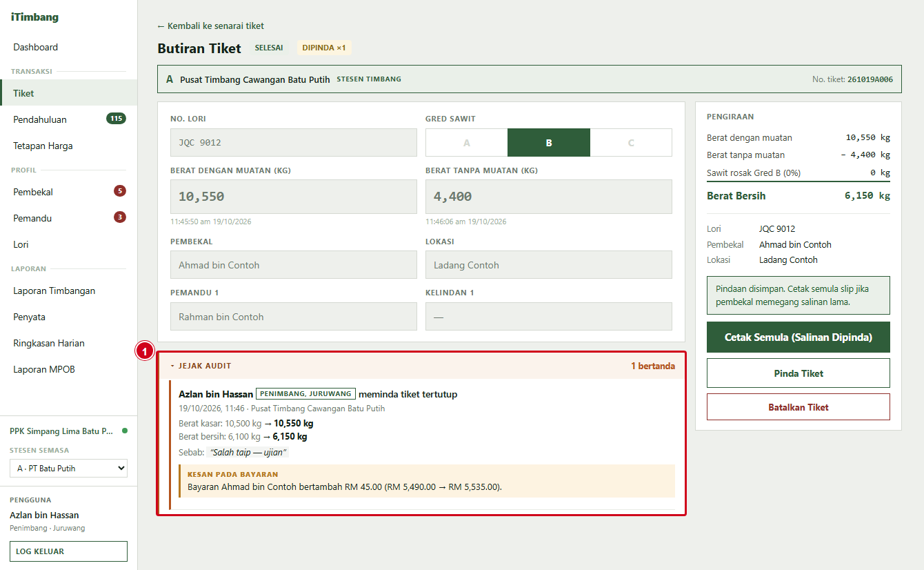Click the "1 bertanda" flag count

pos(653,366)
